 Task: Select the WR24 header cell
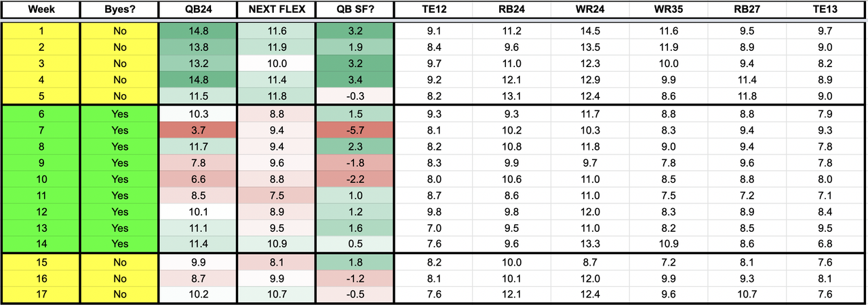590,10
